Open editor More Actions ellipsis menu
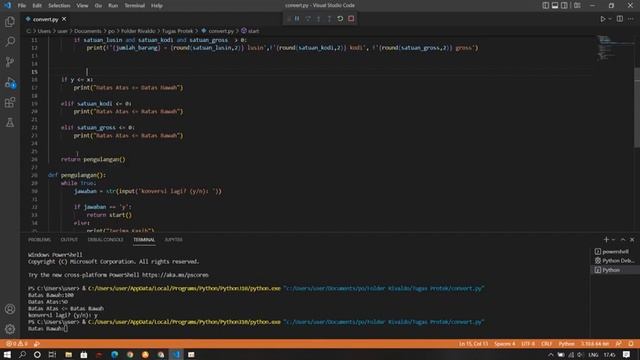Screen dimensions: 640x360 pos(631,19)
